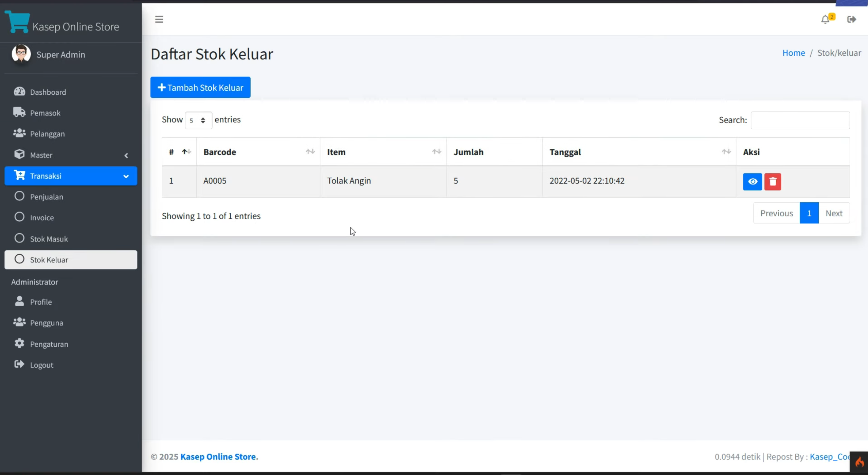Click the A0005 barcode cell
The height and width of the screenshot is (475, 868).
pos(258,181)
